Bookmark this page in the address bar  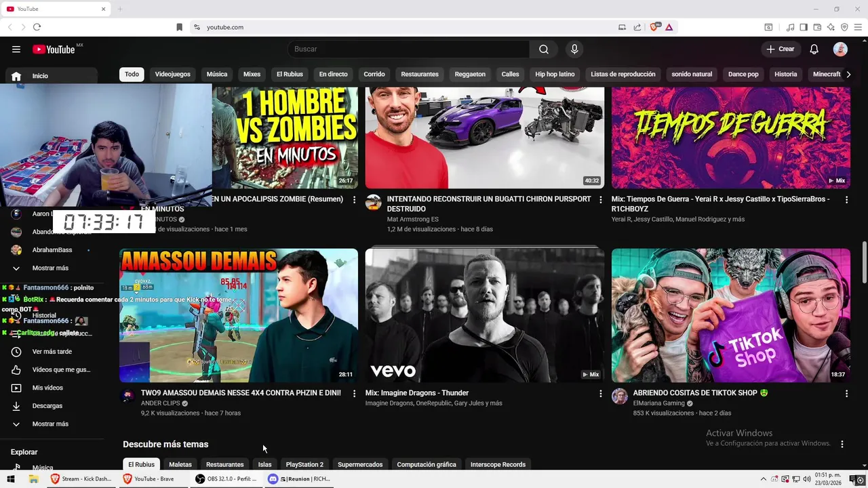179,27
